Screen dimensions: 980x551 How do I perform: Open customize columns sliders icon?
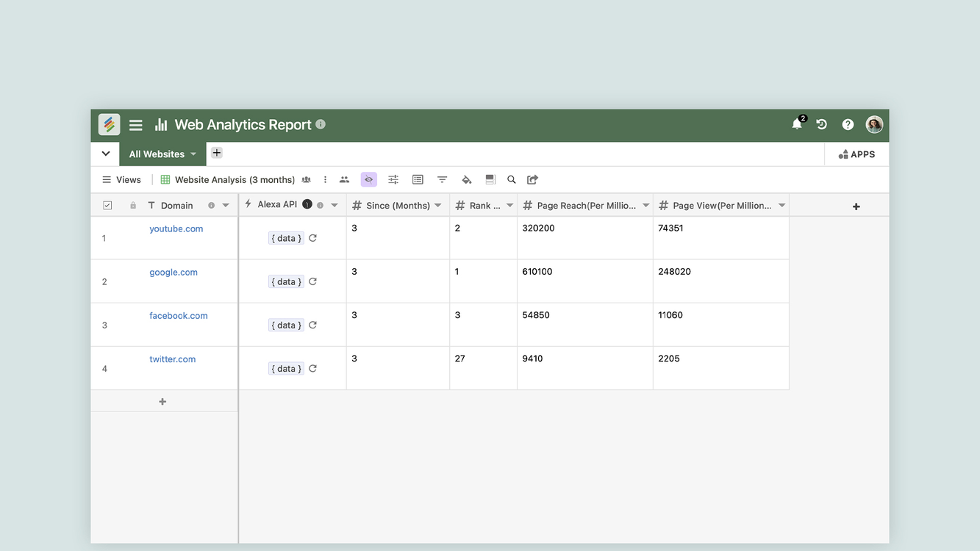(x=393, y=179)
